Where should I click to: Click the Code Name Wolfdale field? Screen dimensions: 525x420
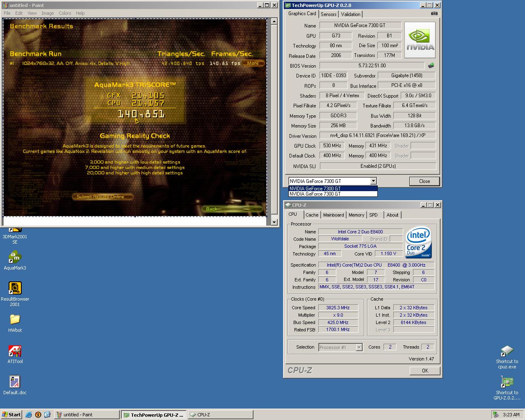pyautogui.click(x=340, y=239)
